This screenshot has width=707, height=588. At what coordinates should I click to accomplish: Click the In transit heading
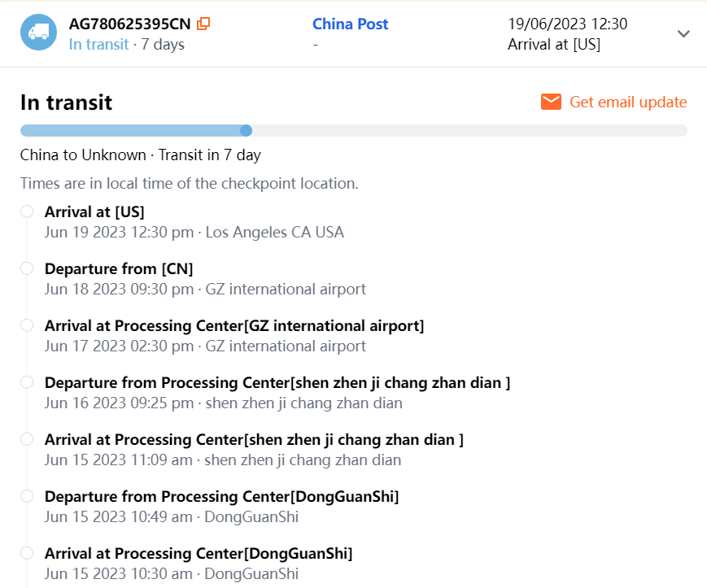(66, 102)
